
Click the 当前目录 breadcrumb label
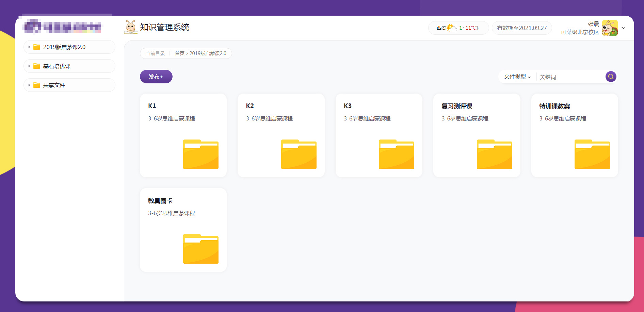155,53
